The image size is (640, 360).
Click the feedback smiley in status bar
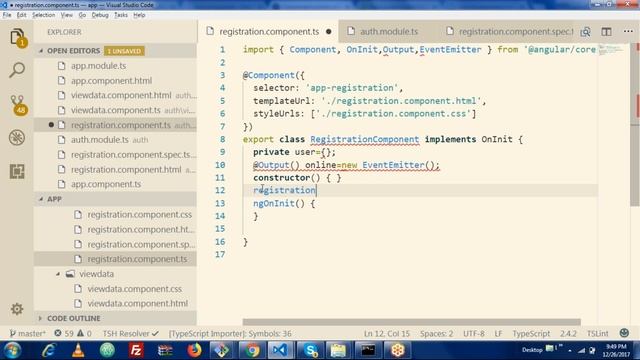(624, 333)
